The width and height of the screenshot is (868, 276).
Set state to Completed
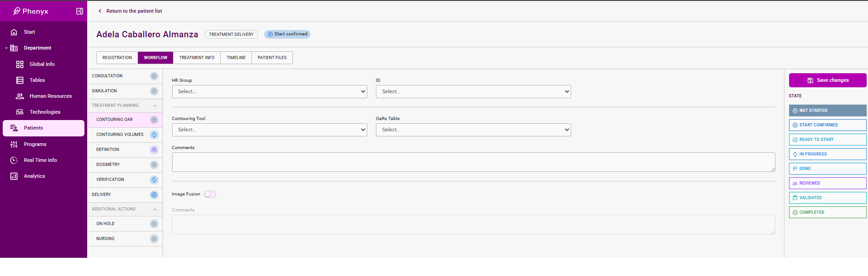[827, 212]
